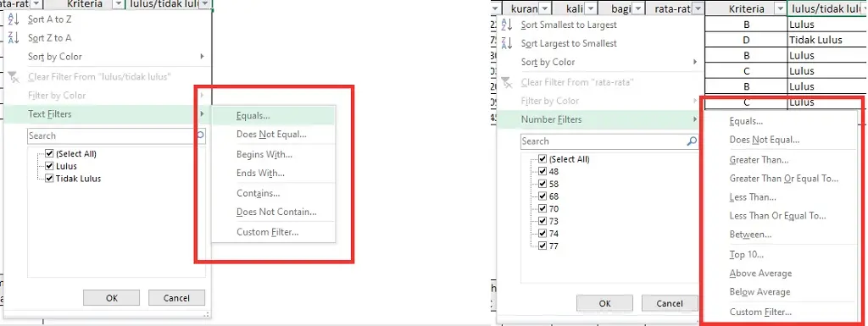Image resolution: width=868 pixels, height=326 pixels.
Task: Click Cancel in the lulus/tidak lulus filter panel
Action: tap(176, 298)
